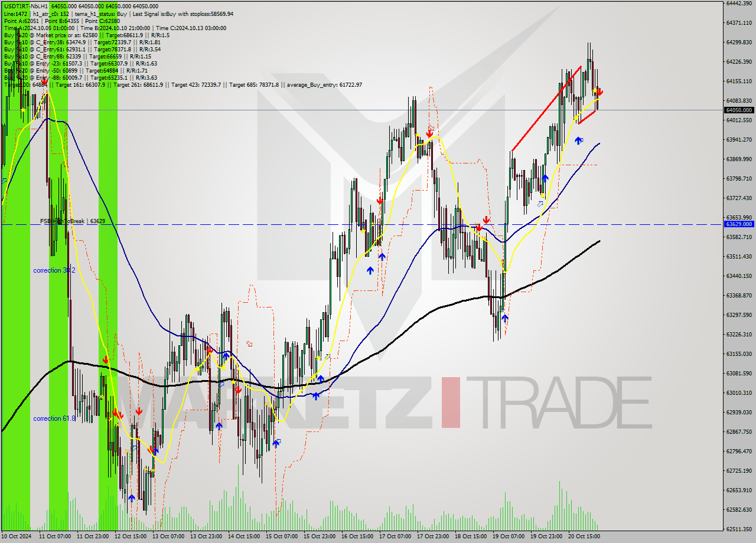Viewport: 756px width, 543px height.
Task: Click the 62725.190 price axis label
Action: coord(739,470)
